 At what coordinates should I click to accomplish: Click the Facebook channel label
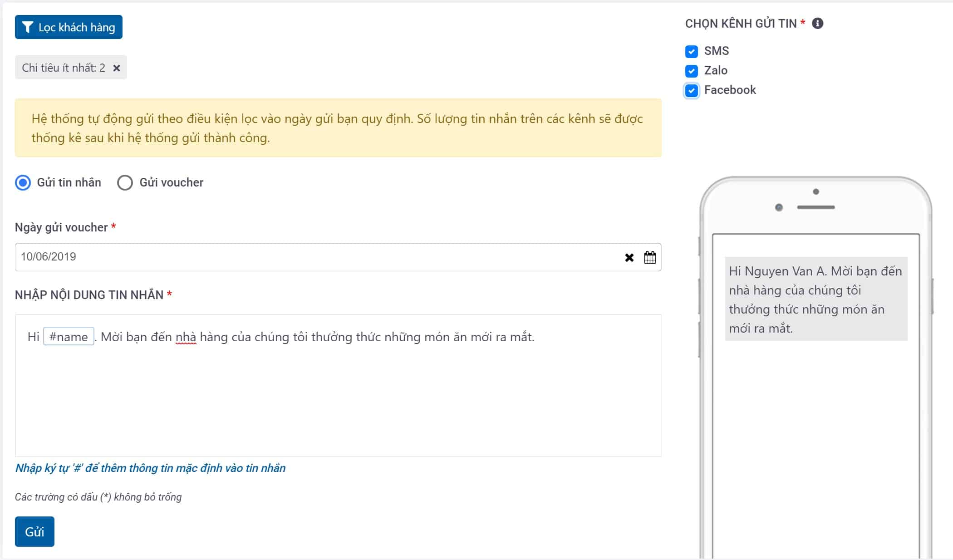pos(730,90)
